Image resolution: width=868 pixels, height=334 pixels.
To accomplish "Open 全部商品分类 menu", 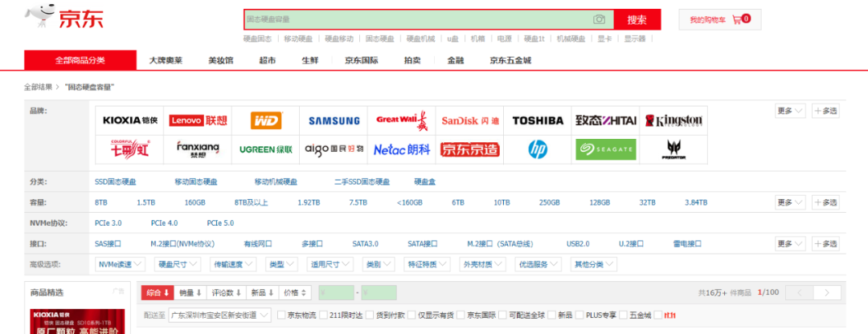I will tap(80, 60).
